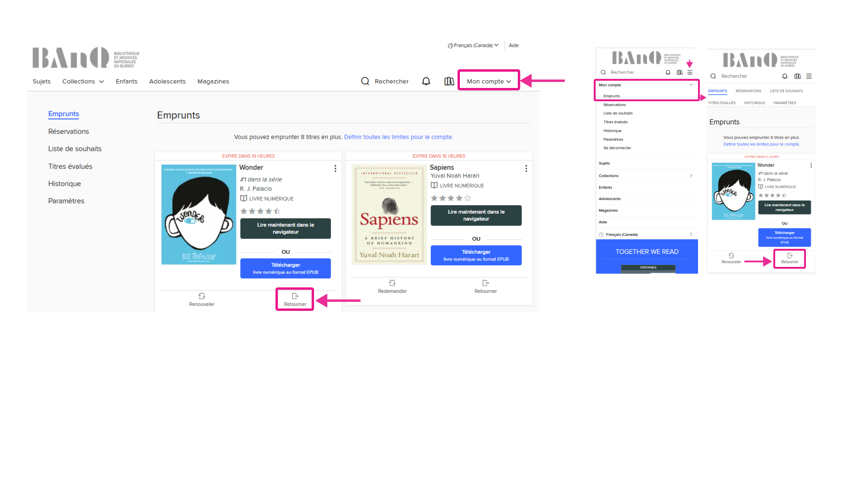Click Télécharger EPUB button in mobile Wonder card
868x488 pixels.
[x=784, y=237]
